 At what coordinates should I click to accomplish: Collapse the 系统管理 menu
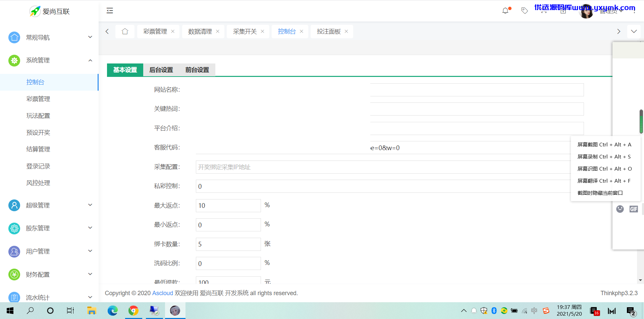point(90,60)
